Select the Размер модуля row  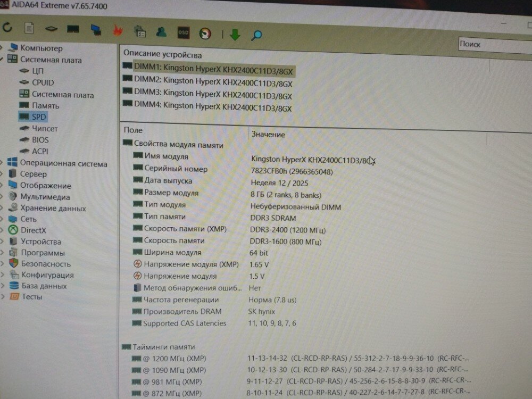point(227,194)
